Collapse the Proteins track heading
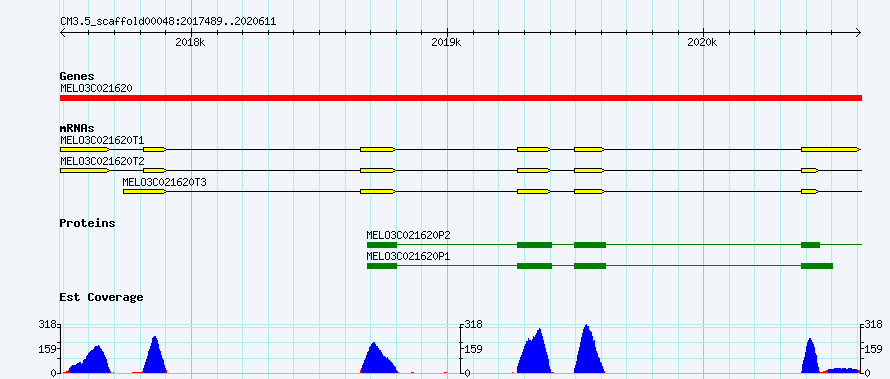This screenshot has width=890, height=379. [87, 224]
